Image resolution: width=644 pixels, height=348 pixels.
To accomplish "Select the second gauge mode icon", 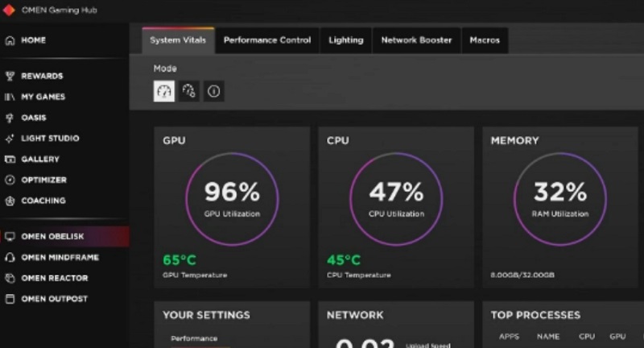I will coord(189,91).
